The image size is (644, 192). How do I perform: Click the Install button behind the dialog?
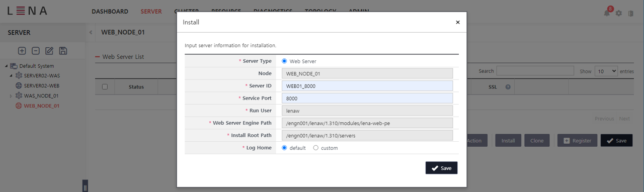coord(508,141)
